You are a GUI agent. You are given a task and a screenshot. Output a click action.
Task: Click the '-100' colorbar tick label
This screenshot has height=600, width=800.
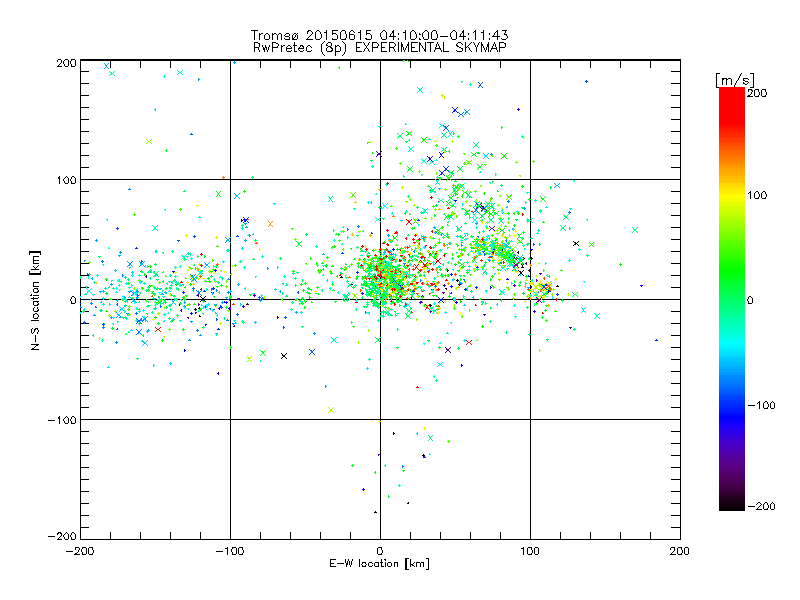[761, 406]
